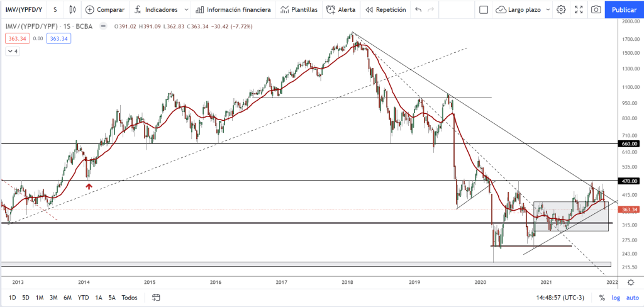This screenshot has width=644, height=307.
Task: Toggle the auto scale mode
Action: pos(632,298)
